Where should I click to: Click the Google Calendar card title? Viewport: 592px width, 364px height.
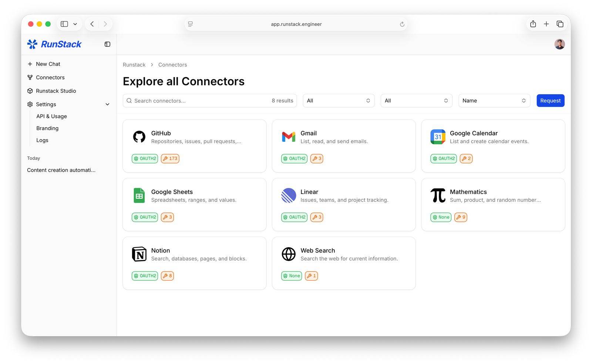pos(474,133)
